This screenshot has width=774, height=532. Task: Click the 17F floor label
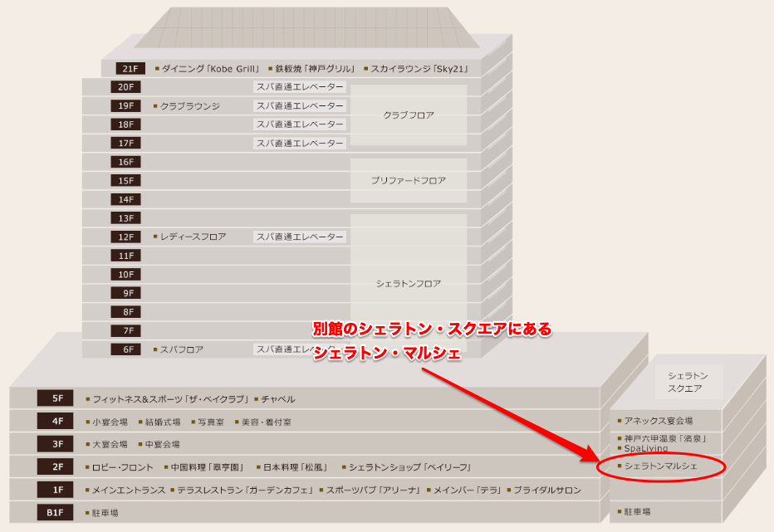tap(126, 143)
